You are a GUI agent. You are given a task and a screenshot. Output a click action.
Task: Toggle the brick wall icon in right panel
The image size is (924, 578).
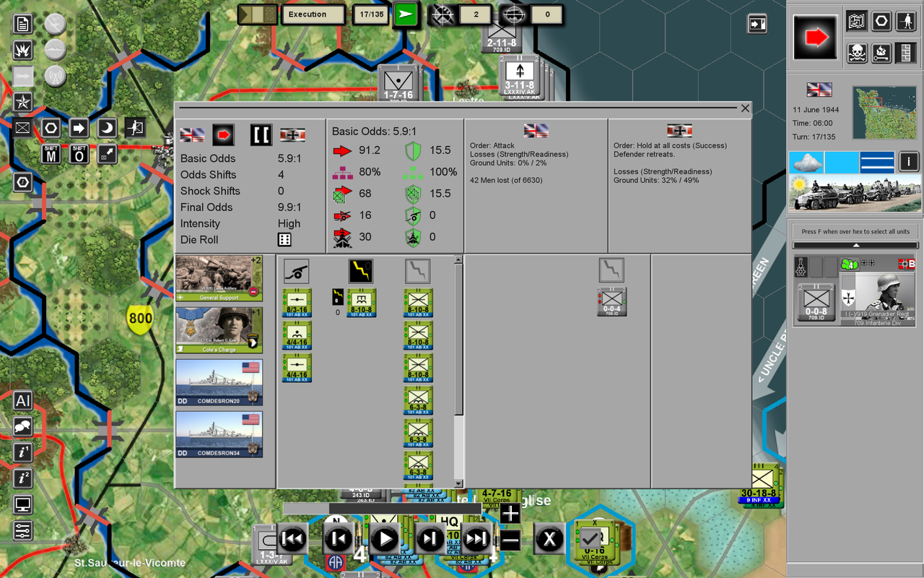click(906, 53)
